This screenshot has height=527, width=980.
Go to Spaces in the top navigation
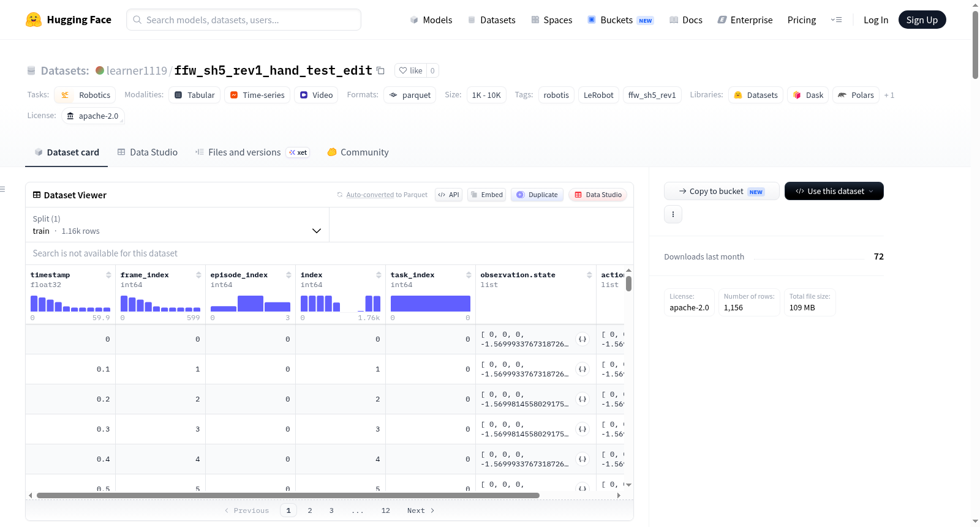(552, 20)
